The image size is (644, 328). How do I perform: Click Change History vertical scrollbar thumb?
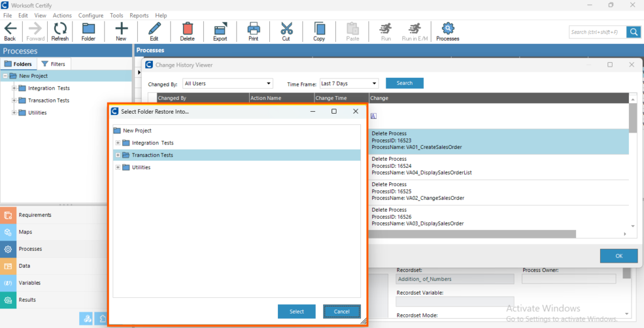coord(633,118)
